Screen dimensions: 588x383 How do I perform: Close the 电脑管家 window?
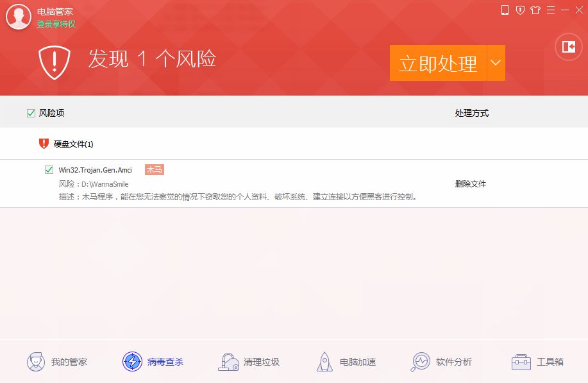pyautogui.click(x=580, y=10)
